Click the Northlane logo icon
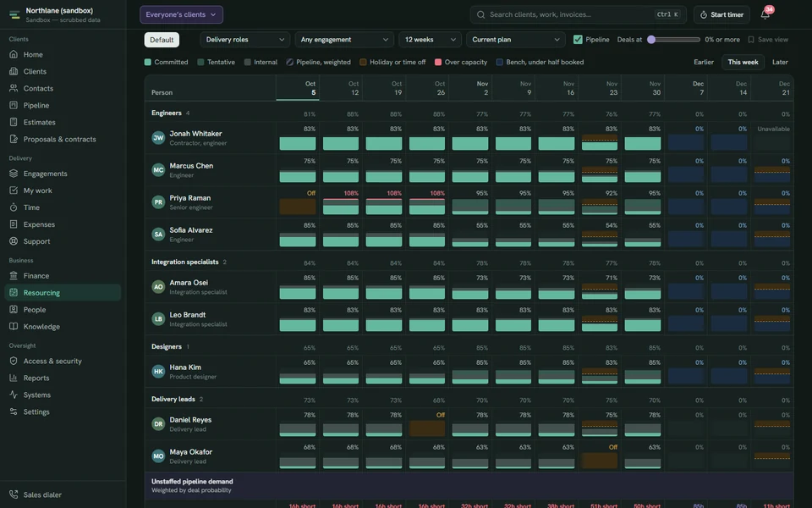The width and height of the screenshot is (812, 508). (14, 14)
